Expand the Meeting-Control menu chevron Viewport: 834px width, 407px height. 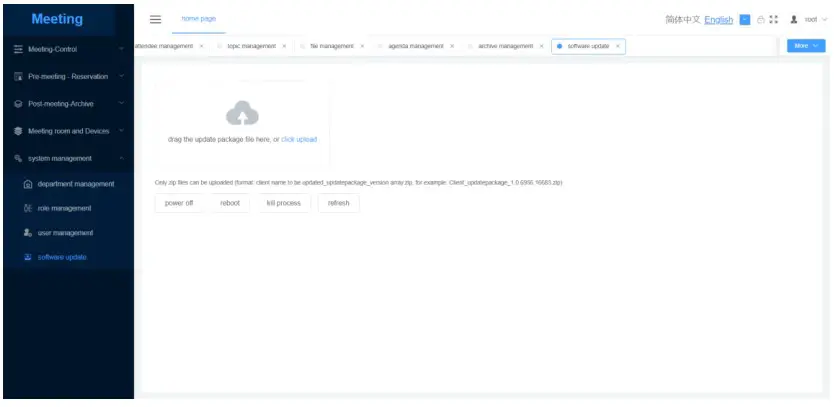tap(121, 49)
